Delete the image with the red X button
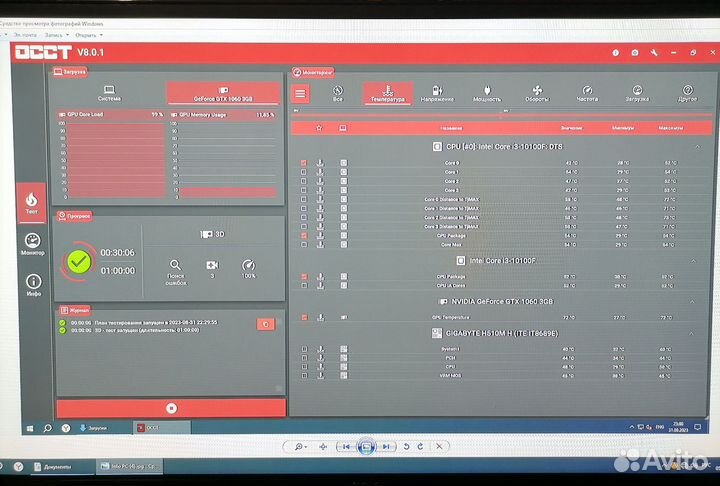The height and width of the screenshot is (486, 720). click(439, 446)
